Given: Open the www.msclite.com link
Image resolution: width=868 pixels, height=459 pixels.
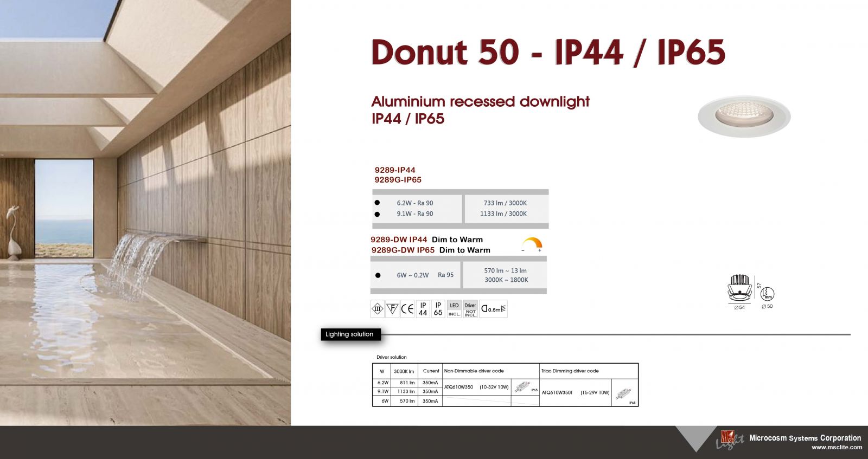Looking at the screenshot, I should click(x=837, y=448).
